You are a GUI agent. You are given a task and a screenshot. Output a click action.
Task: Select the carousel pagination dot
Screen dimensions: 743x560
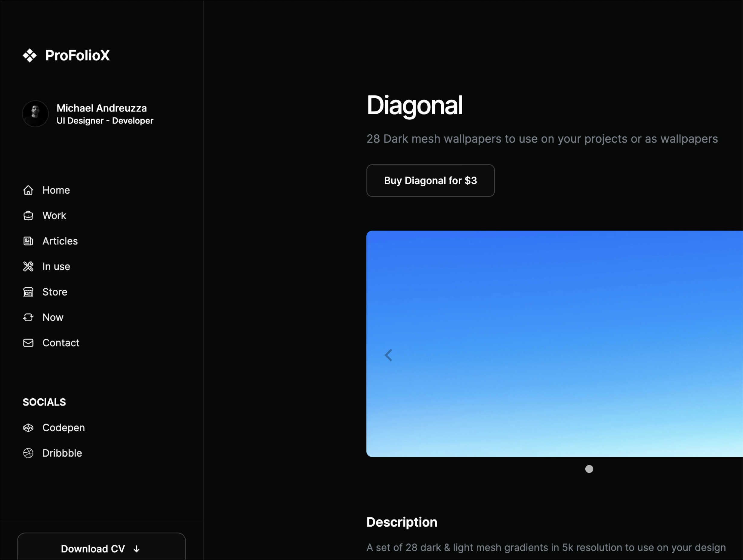589,469
